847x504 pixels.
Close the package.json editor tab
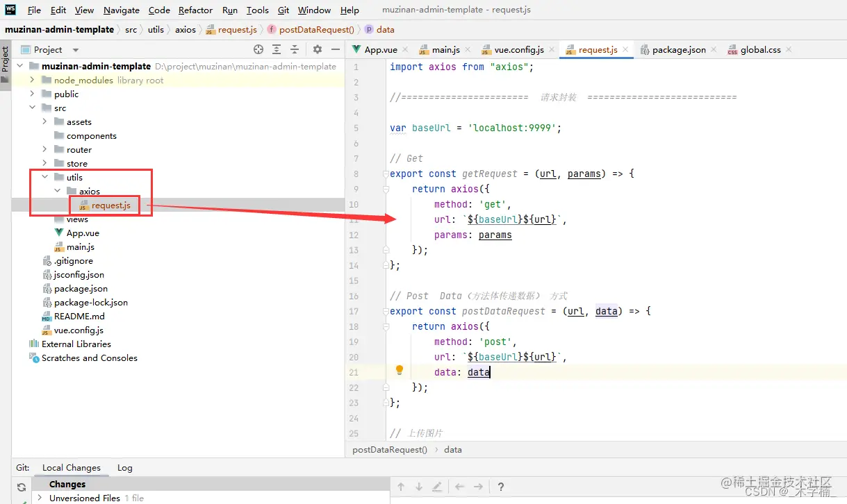tap(714, 50)
